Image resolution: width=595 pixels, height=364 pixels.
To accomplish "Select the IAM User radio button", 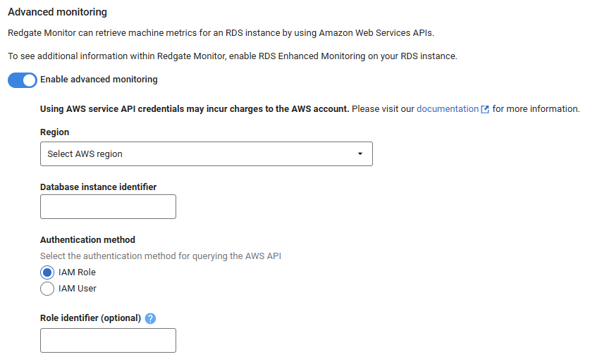I will [x=47, y=289].
